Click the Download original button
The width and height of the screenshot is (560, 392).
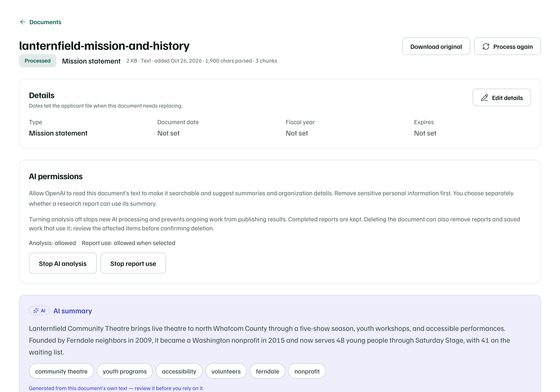436,46
